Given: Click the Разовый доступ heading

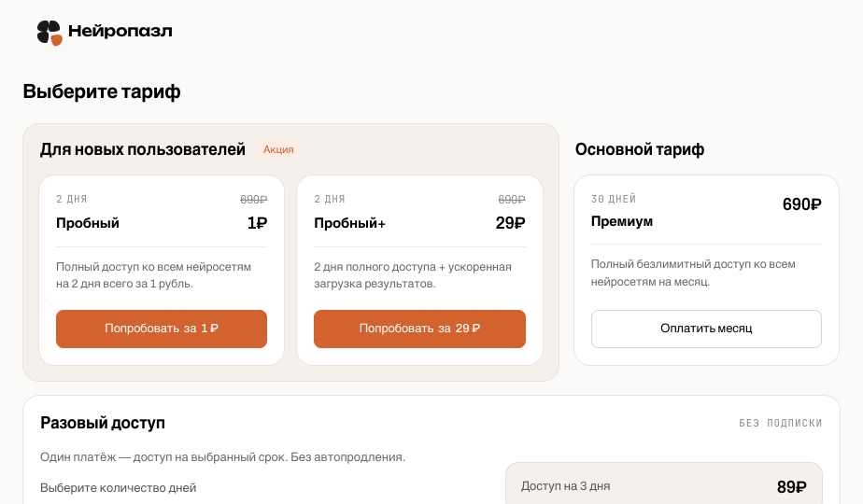Looking at the screenshot, I should 103,423.
